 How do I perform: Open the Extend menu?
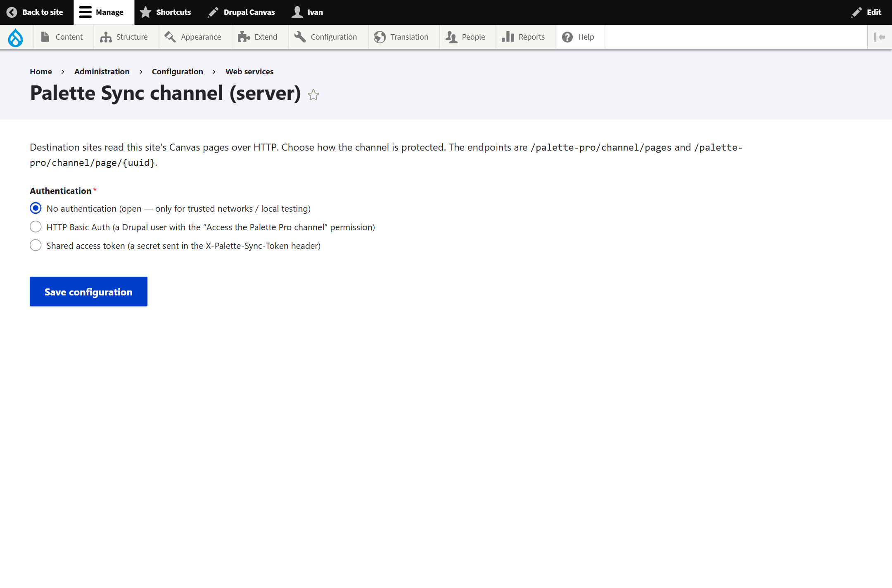260,37
